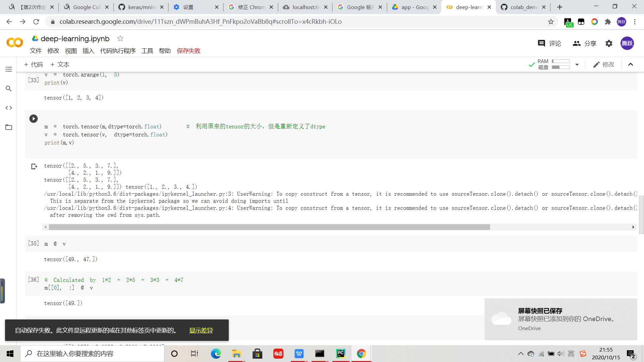Open the search icon in left sidebar

[9, 88]
